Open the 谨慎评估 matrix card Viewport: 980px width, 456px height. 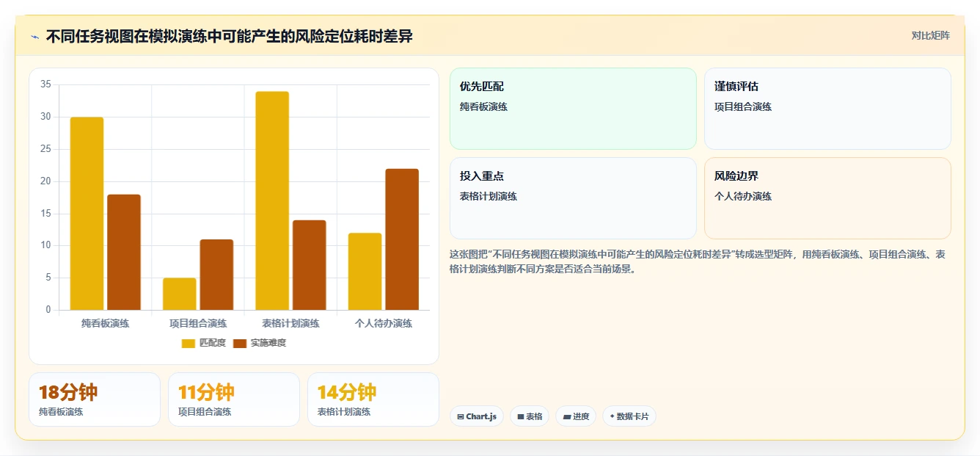[827, 109]
